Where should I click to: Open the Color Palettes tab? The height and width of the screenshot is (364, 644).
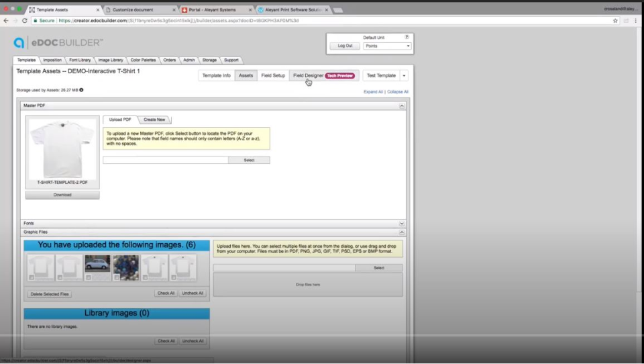(x=143, y=60)
